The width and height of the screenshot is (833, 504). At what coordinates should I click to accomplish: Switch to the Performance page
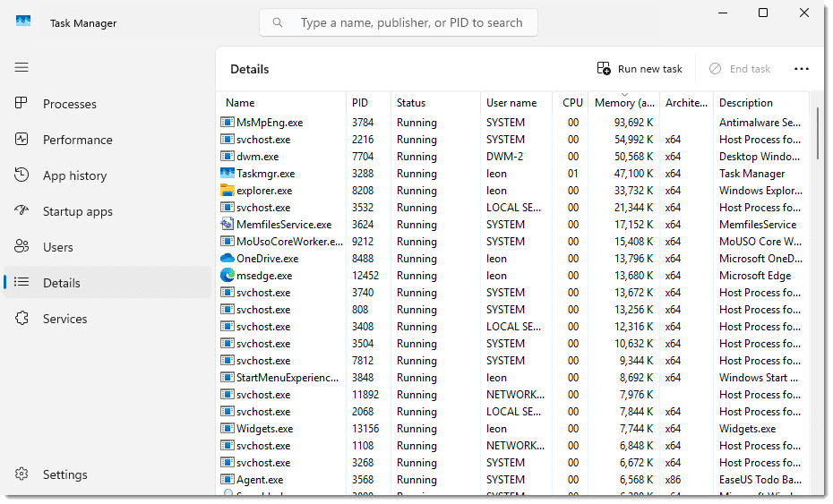pyautogui.click(x=78, y=140)
